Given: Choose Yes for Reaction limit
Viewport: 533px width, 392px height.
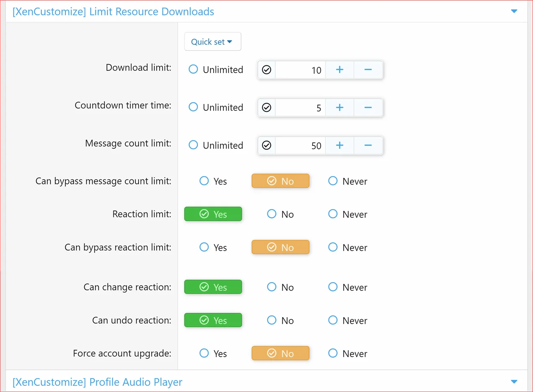Looking at the screenshot, I should point(213,214).
